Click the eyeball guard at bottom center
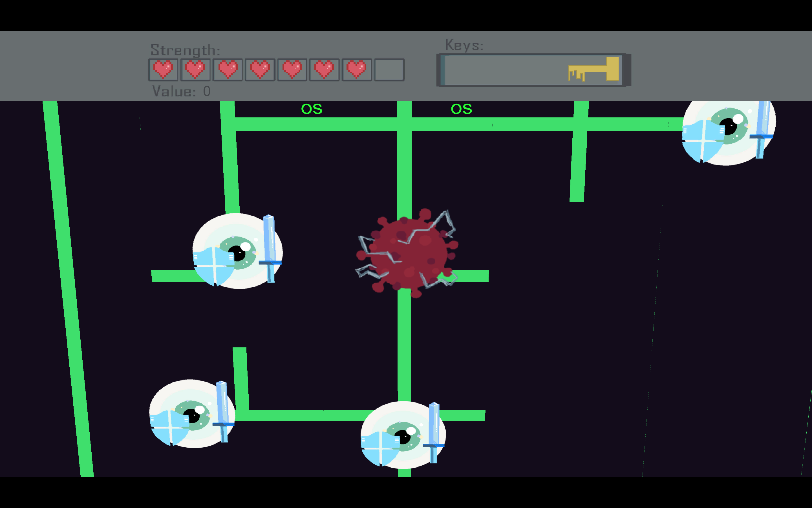Screen dimensions: 812x508 (x=403, y=435)
